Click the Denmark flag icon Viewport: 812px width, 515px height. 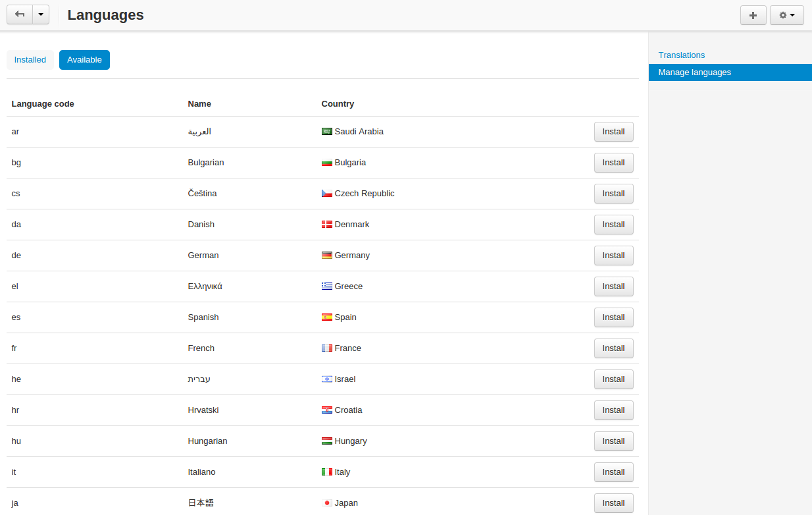coord(327,225)
